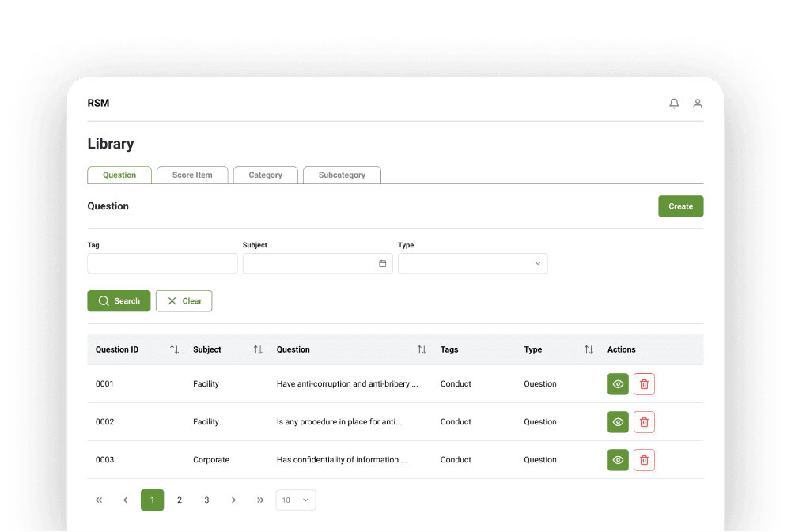View question 0001 with eye icon
Viewport: 791px width, 532px height.
[x=618, y=383]
